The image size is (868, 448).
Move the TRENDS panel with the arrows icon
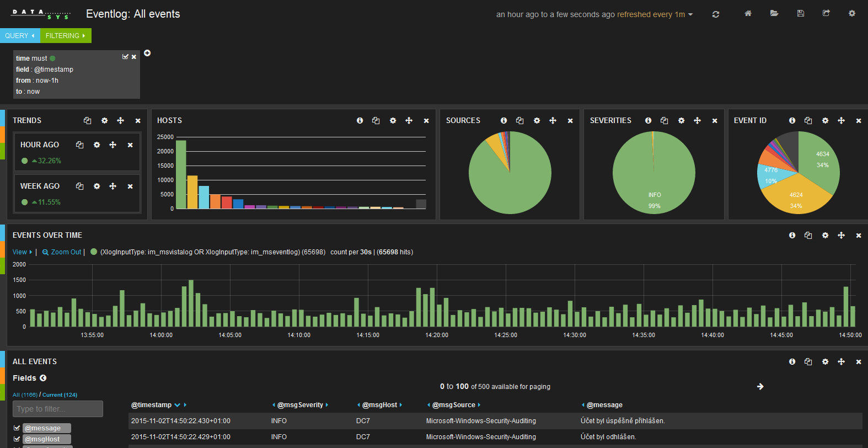pyautogui.click(x=120, y=120)
